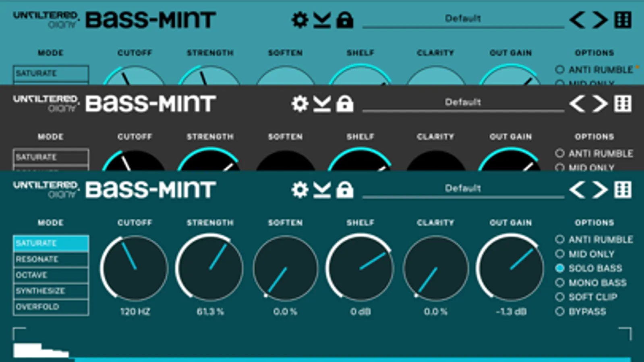Click the white spectrum bars in the analyzer display
644x362 pixels.
pyautogui.click(x=40, y=350)
